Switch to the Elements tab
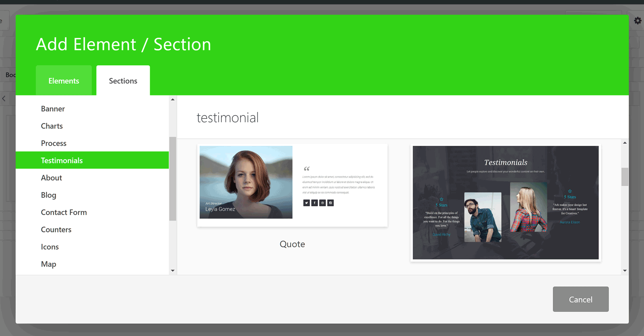 tap(64, 81)
